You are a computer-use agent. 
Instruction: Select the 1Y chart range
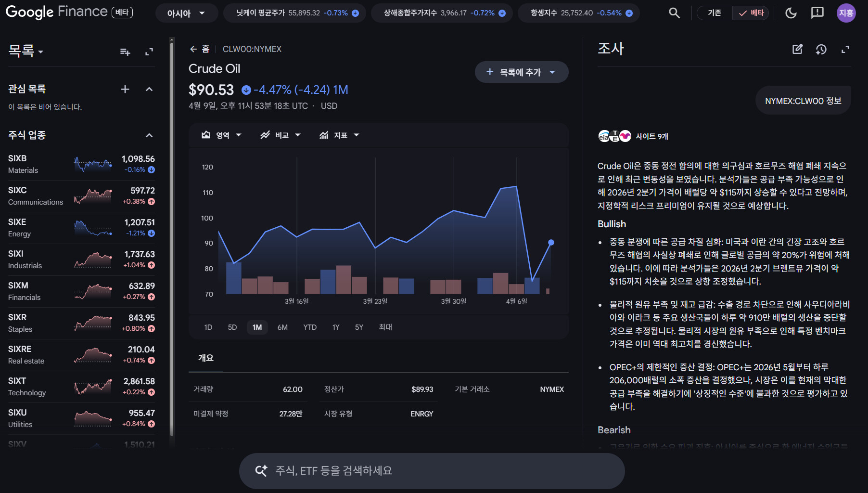pos(336,327)
